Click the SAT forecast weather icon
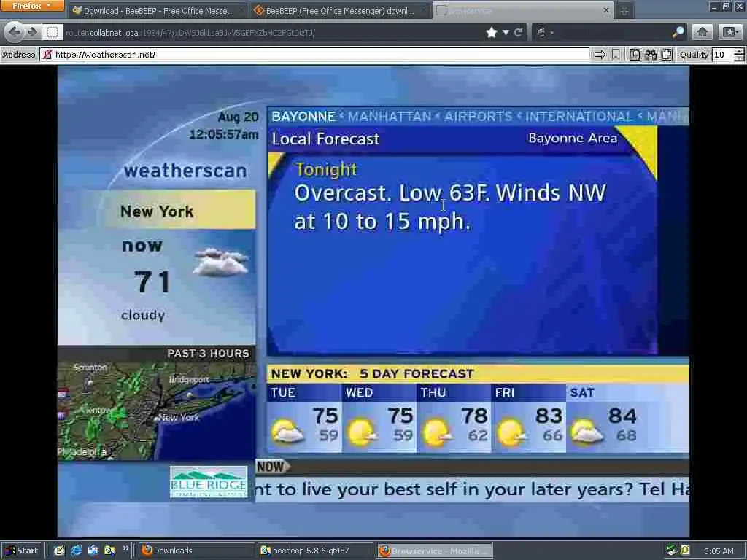 click(x=587, y=432)
